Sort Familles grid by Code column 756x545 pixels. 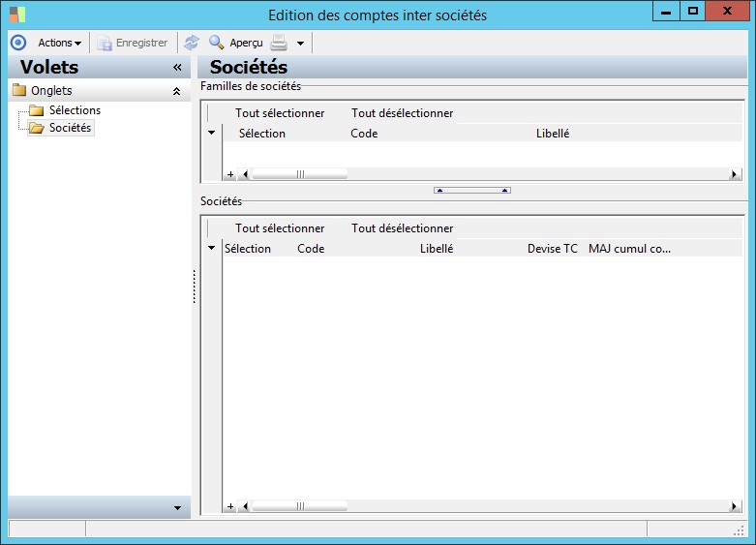[x=364, y=134]
